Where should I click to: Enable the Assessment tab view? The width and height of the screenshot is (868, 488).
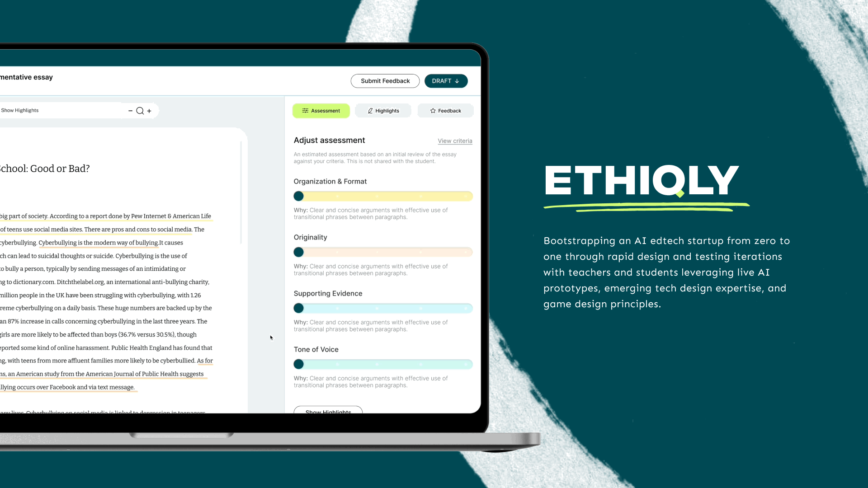coord(321,110)
